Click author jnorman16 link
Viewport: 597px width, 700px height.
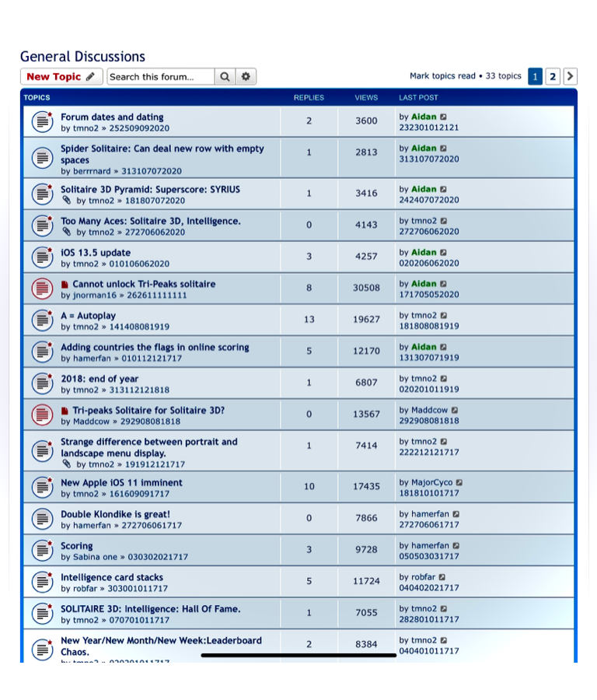95,295
